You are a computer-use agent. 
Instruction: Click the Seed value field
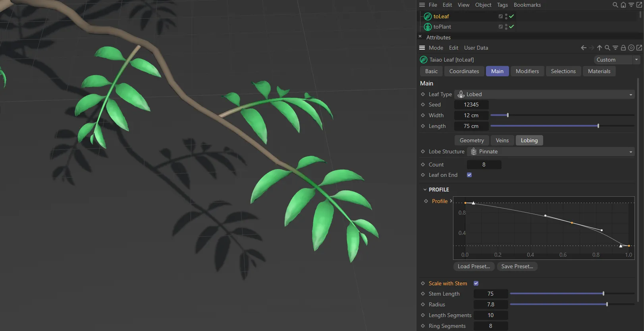471,105
